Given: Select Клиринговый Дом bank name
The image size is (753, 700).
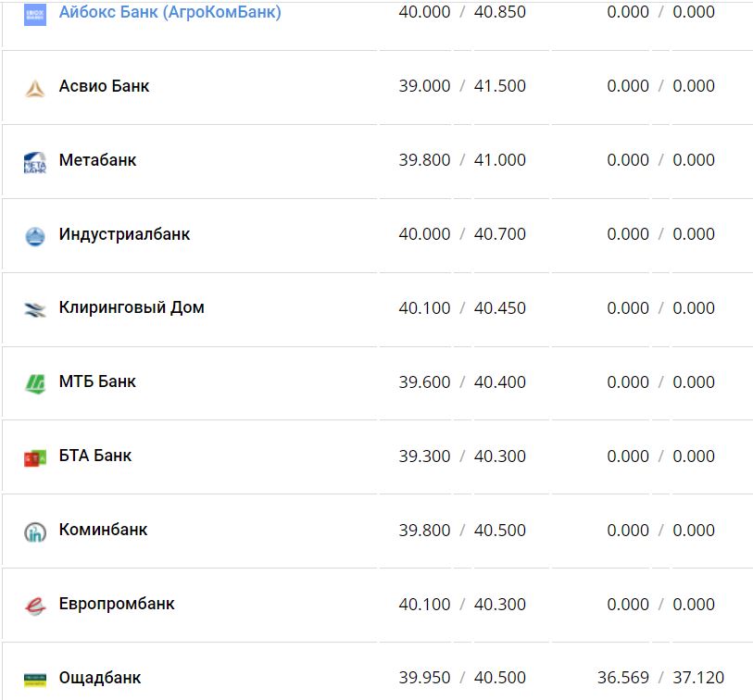Looking at the screenshot, I should click(132, 307).
